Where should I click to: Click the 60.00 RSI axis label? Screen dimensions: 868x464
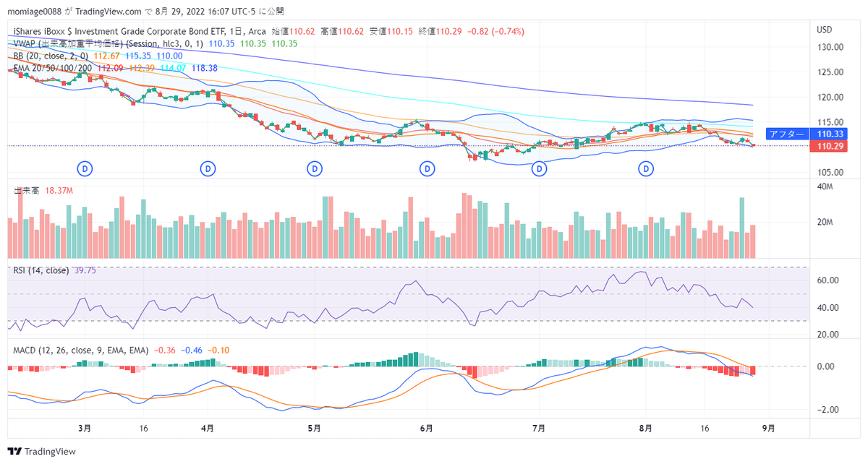pos(827,280)
